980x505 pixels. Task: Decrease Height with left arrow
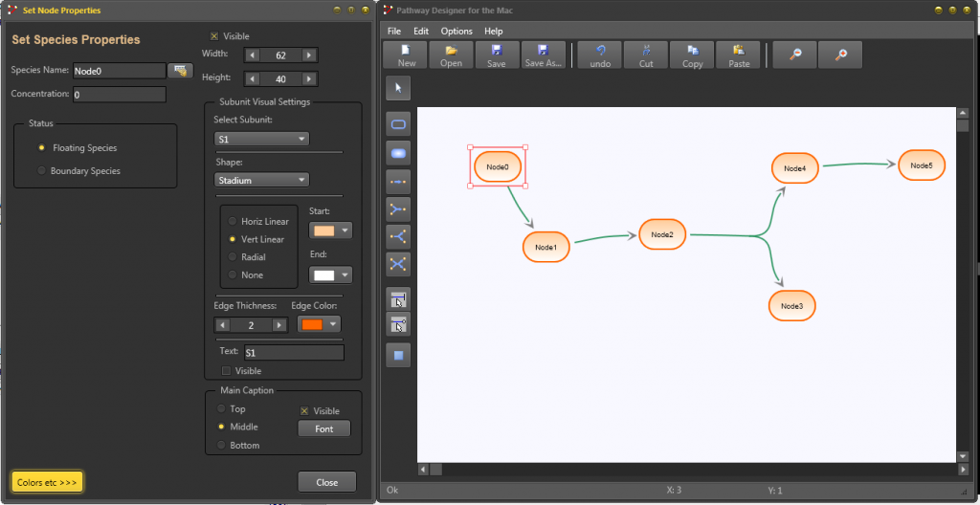click(252, 79)
